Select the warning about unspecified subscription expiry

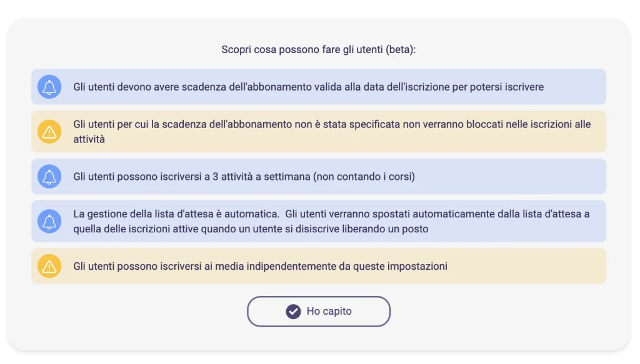(x=331, y=124)
